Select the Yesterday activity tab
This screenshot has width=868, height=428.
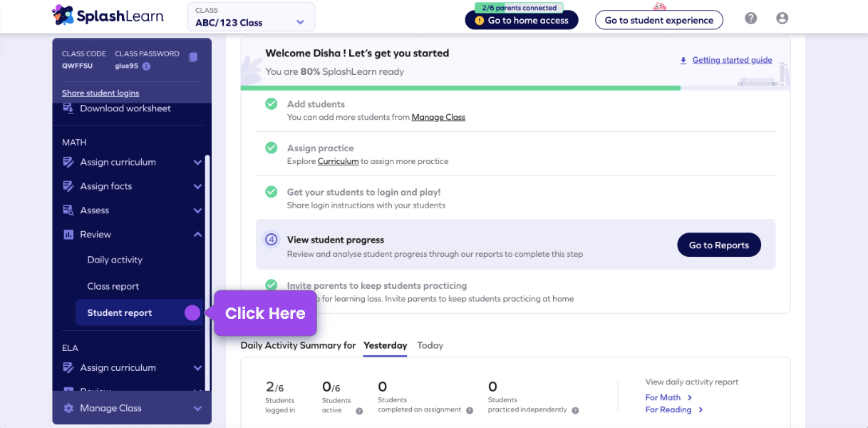[385, 345]
